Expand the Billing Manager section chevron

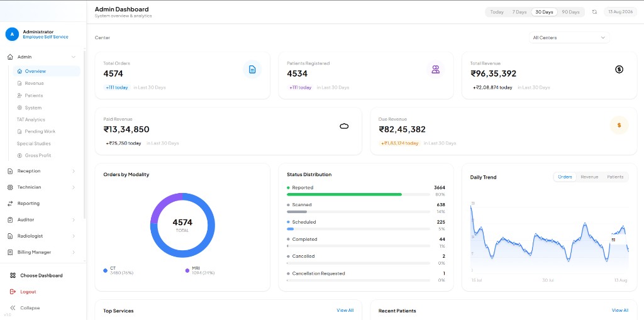point(74,252)
